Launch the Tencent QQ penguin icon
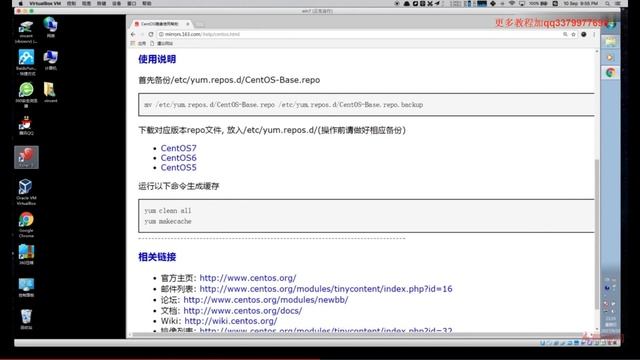This screenshot has width=640, height=360. (x=26, y=125)
